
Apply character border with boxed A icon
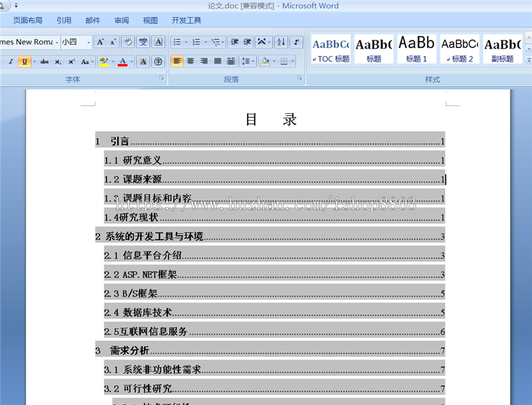(158, 42)
